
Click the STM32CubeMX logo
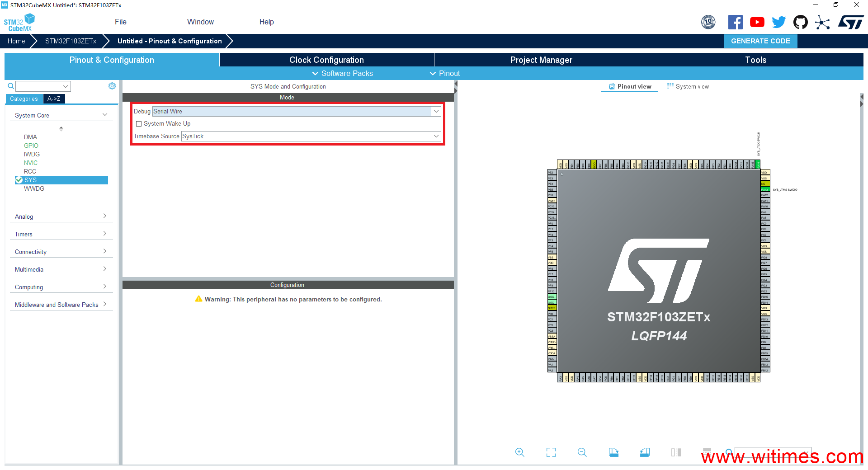pos(19,23)
